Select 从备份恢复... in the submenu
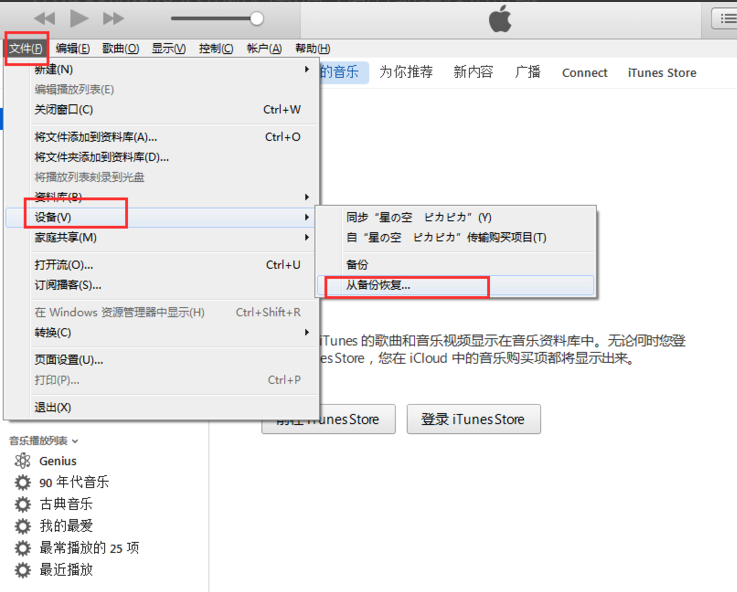Screen dimensions: 737x592 point(455,285)
